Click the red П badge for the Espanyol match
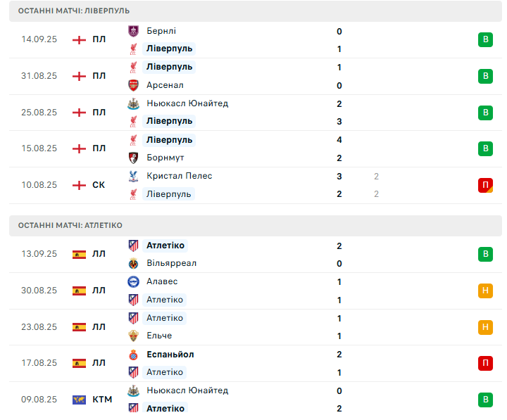This screenshot has width=507, height=420. (x=485, y=363)
